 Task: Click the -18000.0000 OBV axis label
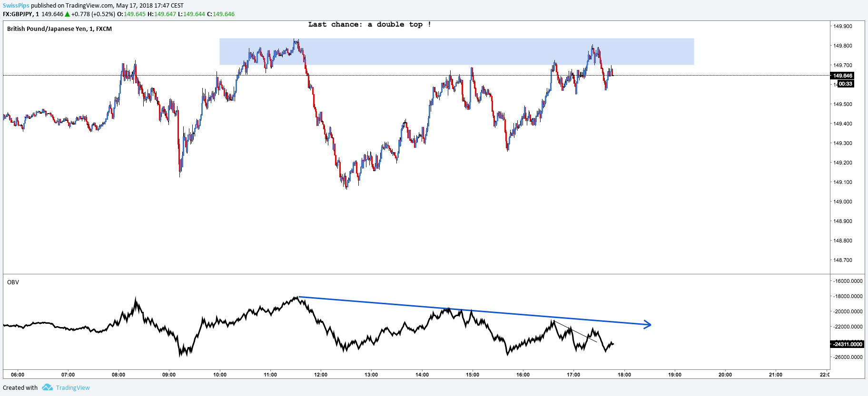(848, 296)
